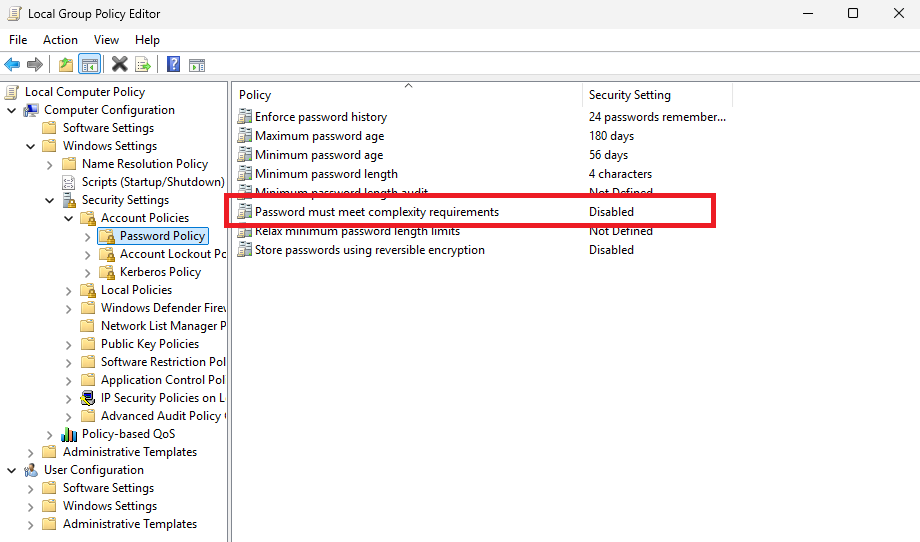The image size is (920, 542).
Task: Select Advanced Audit Policy tree item
Action: tap(163, 416)
